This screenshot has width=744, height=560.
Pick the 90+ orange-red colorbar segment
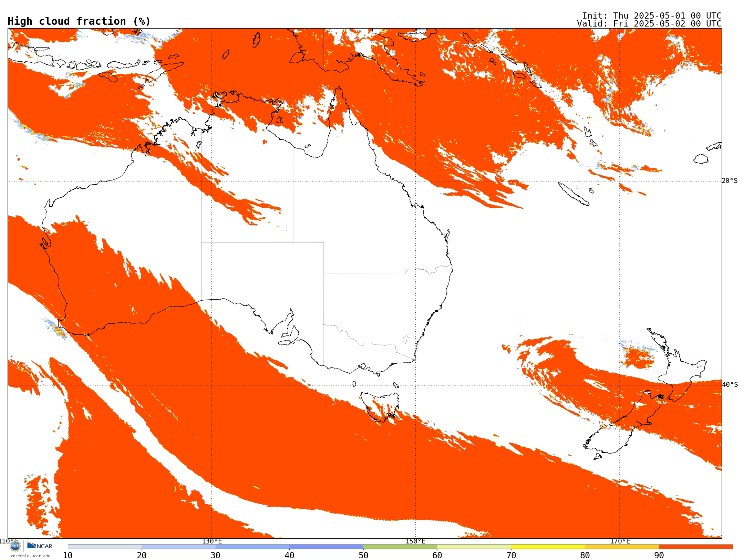696,547
